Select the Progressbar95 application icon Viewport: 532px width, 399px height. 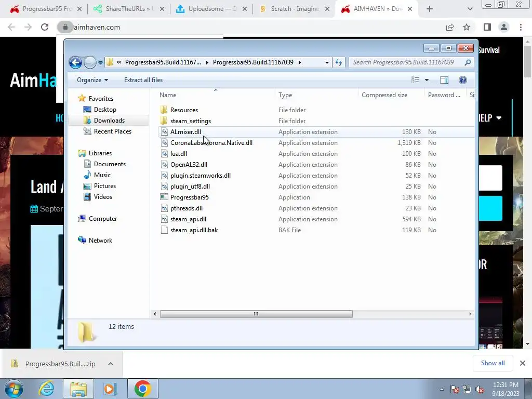[164, 197]
